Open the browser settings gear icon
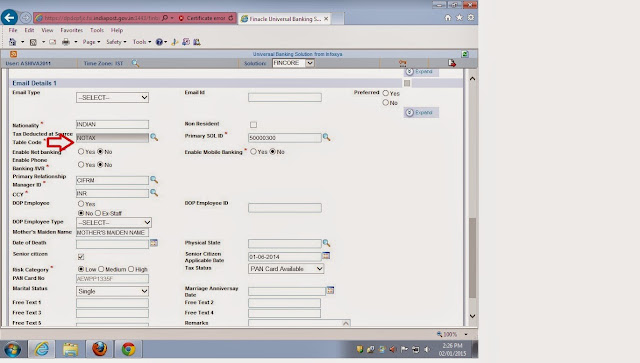The width and height of the screenshot is (640, 363). 471,18
